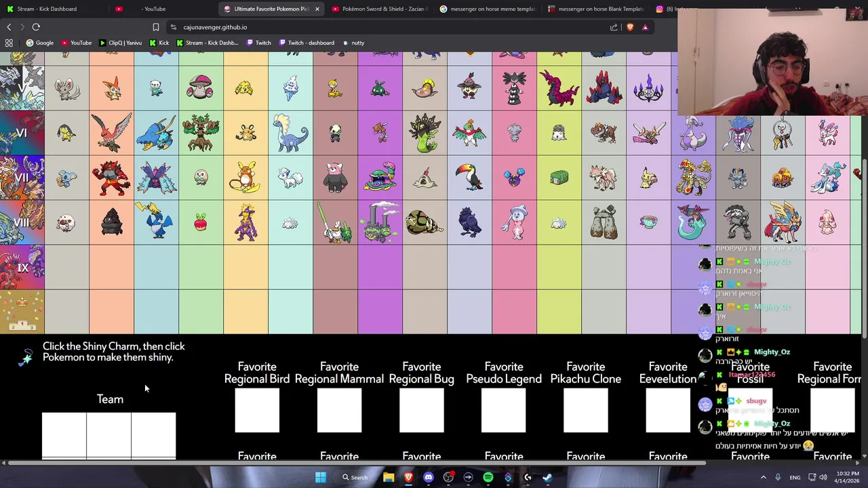Choose Applin in the Generation VIII row

click(201, 222)
